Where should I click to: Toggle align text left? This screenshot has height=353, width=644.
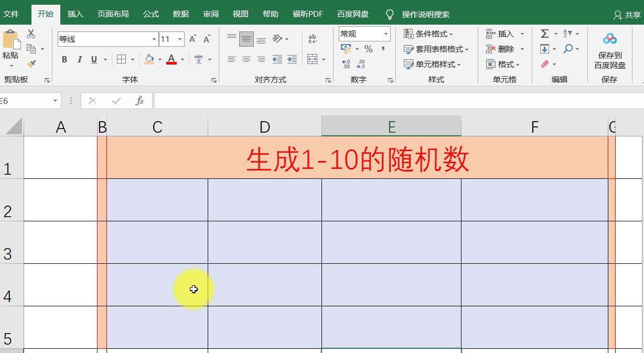pos(232,59)
